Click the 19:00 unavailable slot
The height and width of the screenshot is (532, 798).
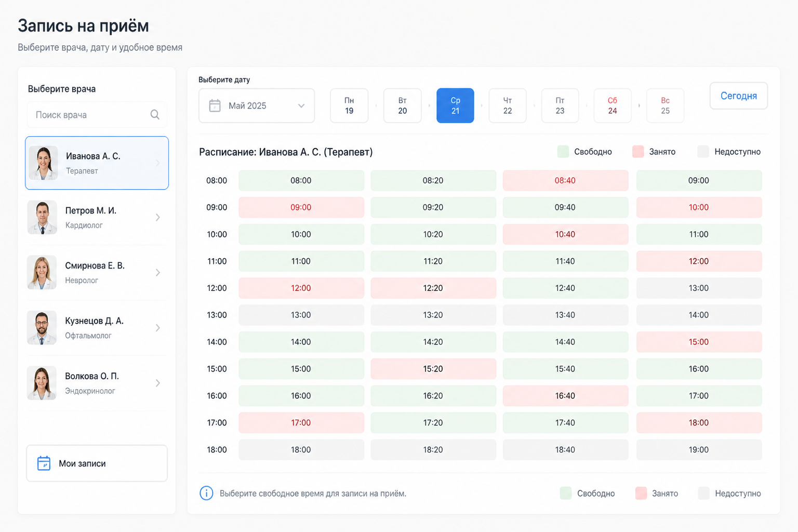pyautogui.click(x=699, y=450)
